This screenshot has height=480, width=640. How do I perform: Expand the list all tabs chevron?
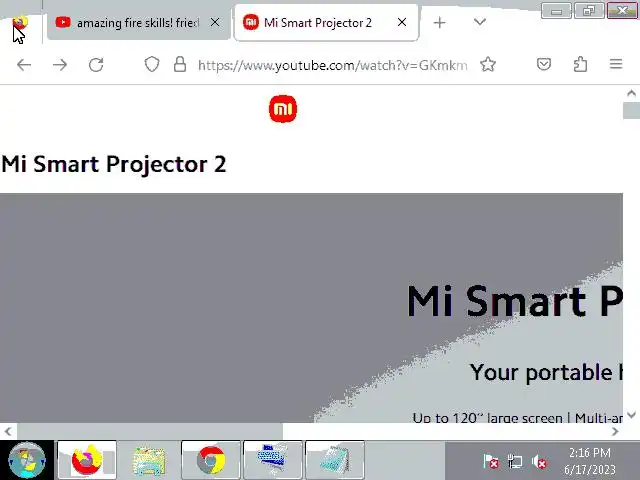(480, 22)
